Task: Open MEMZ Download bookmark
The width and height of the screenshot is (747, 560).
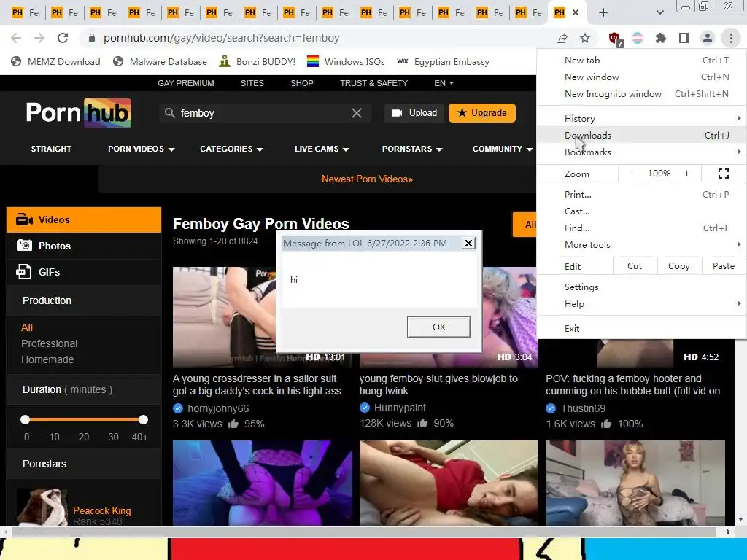Action: [55, 61]
